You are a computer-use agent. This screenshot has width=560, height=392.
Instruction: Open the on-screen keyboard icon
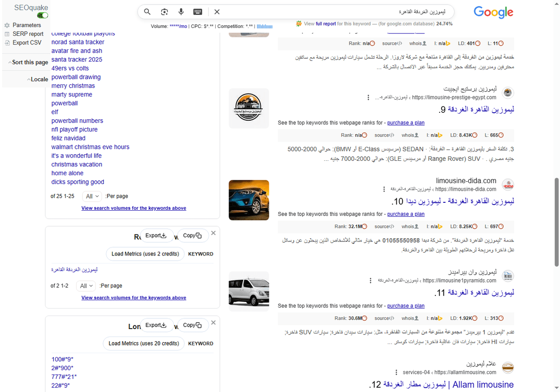[197, 12]
